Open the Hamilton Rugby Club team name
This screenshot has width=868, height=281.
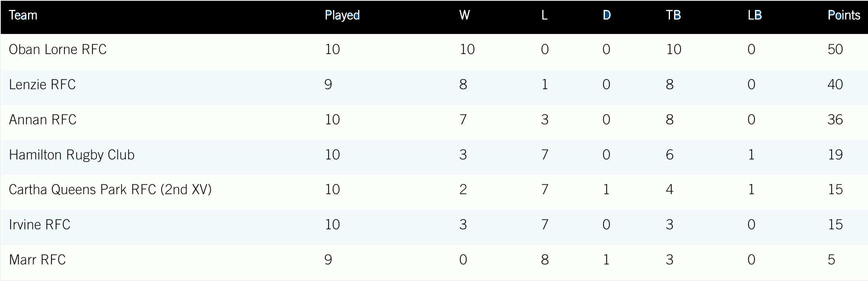click(72, 155)
